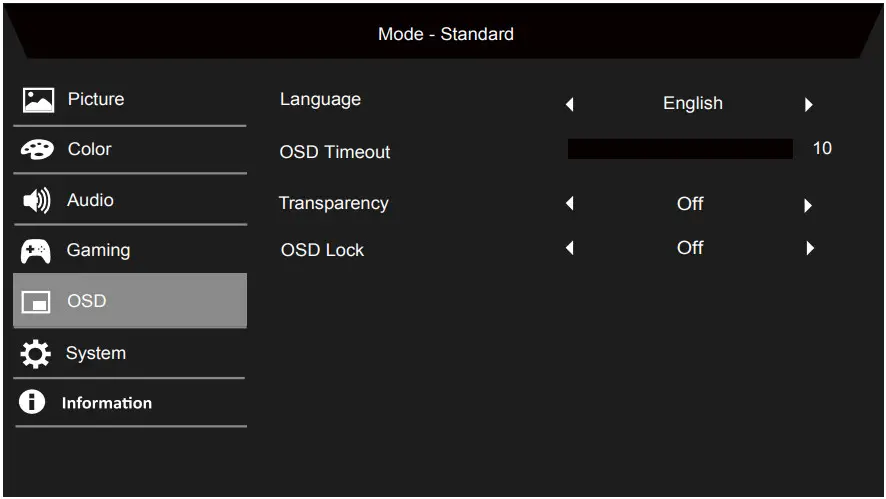Screen dimensions: 886x499
Task: Click the English language value
Action: 692,103
